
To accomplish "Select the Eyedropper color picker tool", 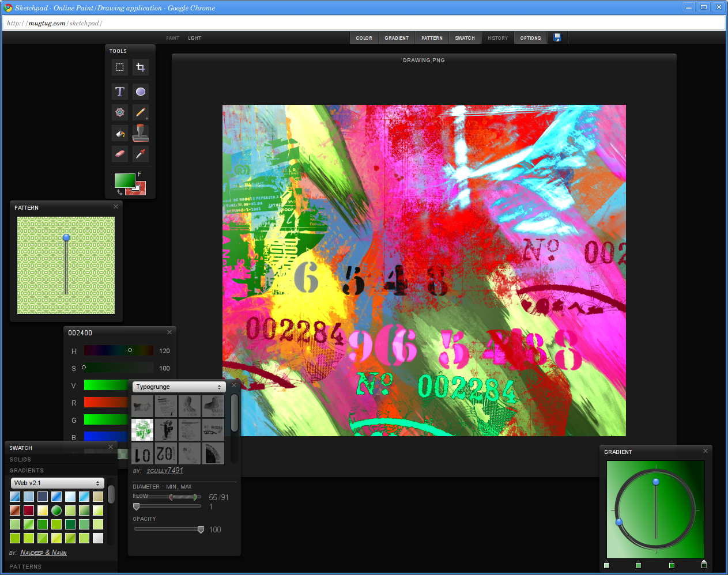I will 140,154.
